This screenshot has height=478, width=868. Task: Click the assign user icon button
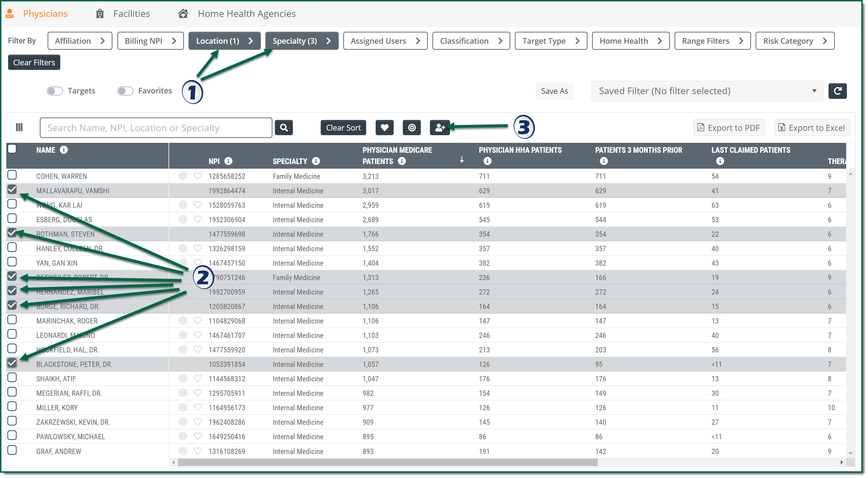tap(439, 128)
